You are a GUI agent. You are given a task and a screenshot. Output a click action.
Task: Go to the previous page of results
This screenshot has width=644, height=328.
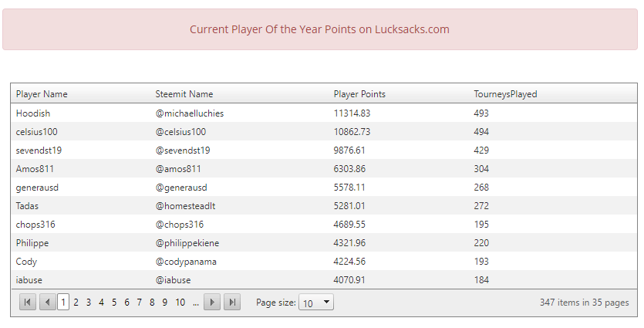tap(48, 303)
